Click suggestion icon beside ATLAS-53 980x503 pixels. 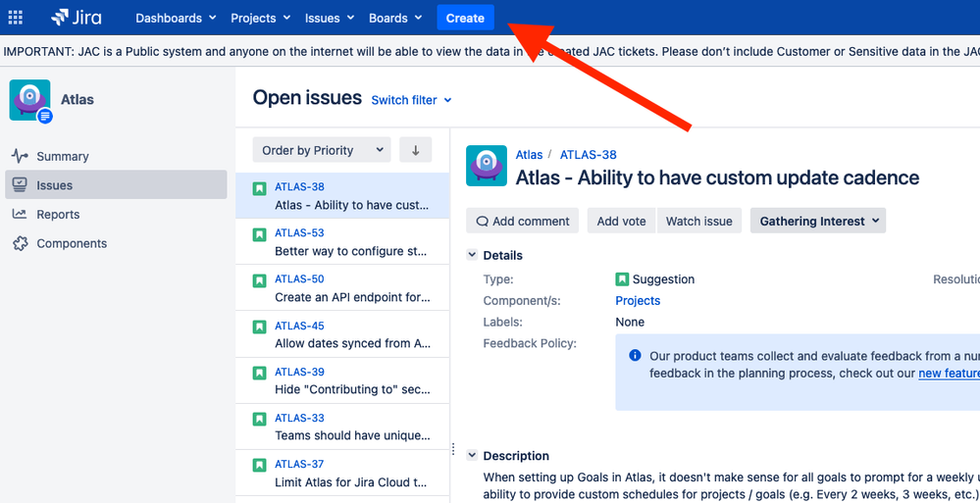pyautogui.click(x=259, y=235)
